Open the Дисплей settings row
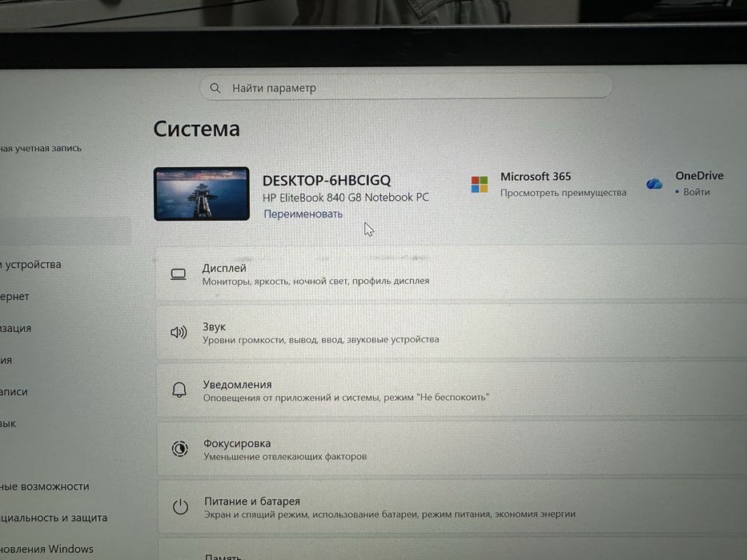The height and width of the screenshot is (560, 747). point(451,274)
